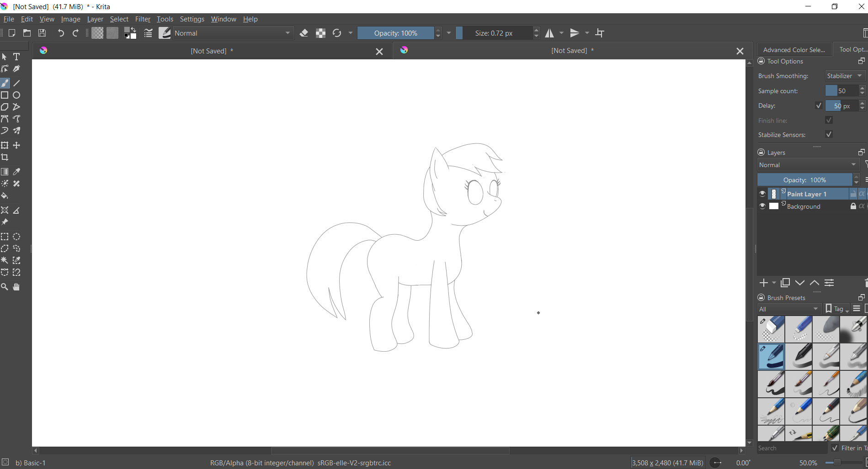Screen dimensions: 868x469
Task: Open the File menu
Action: point(9,19)
